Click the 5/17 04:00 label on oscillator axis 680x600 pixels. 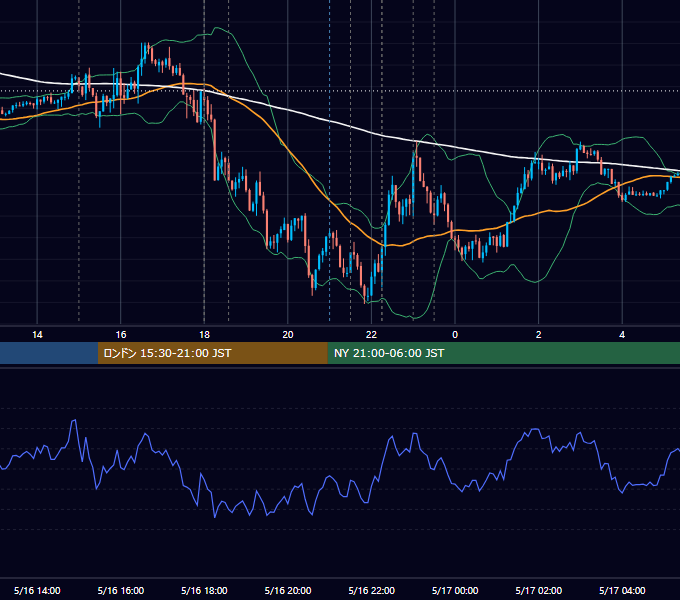(622, 590)
